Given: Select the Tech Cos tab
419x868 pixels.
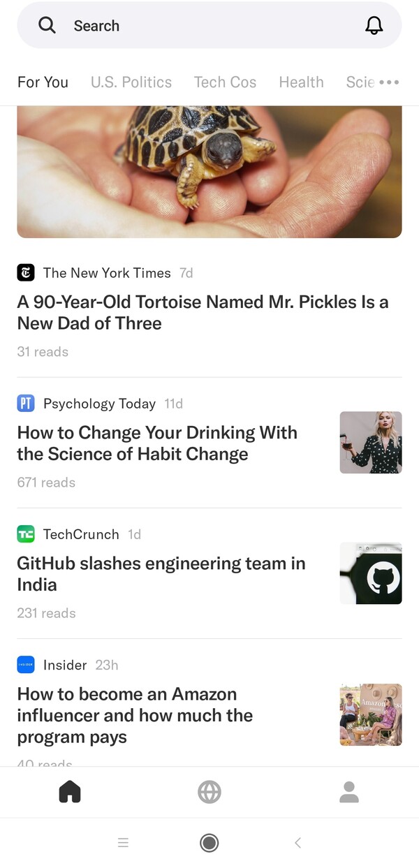Looking at the screenshot, I should pyautogui.click(x=225, y=82).
